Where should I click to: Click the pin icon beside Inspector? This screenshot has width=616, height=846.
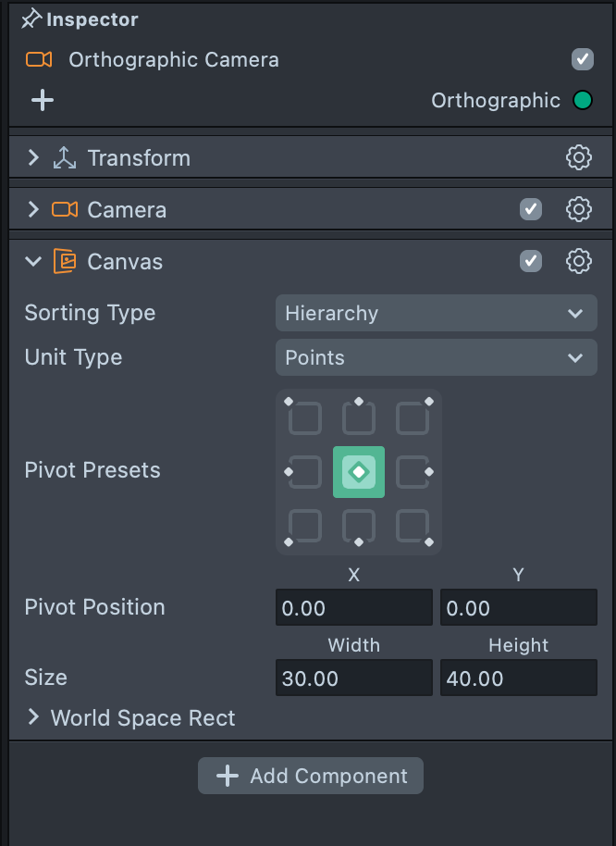[x=31, y=19]
